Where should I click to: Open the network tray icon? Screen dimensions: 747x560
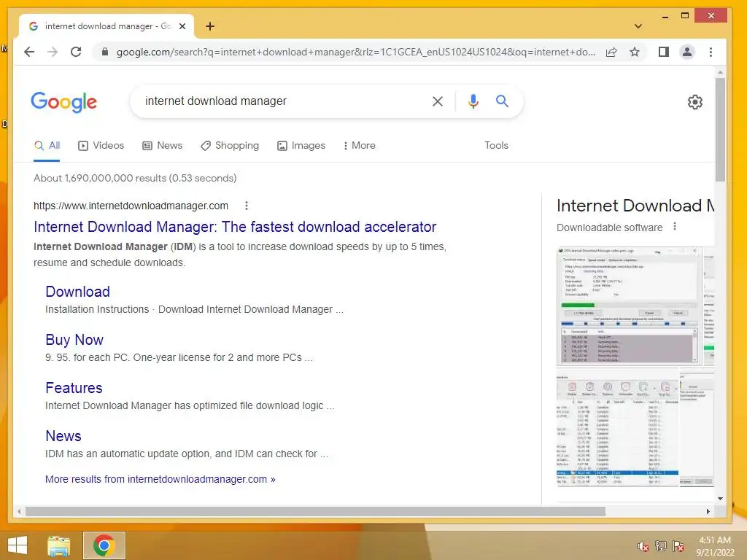[661, 546]
